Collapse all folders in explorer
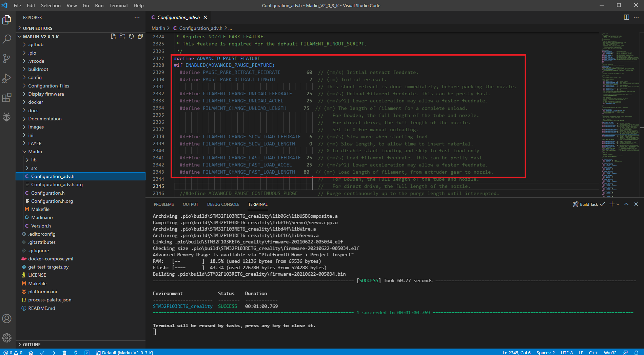Image resolution: width=644 pixels, height=355 pixels. pyautogui.click(x=140, y=37)
